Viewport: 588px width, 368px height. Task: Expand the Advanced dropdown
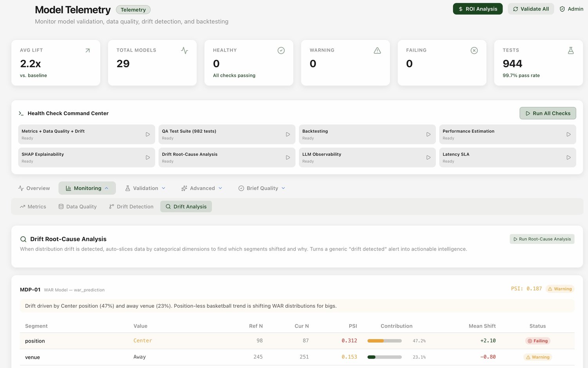point(202,188)
